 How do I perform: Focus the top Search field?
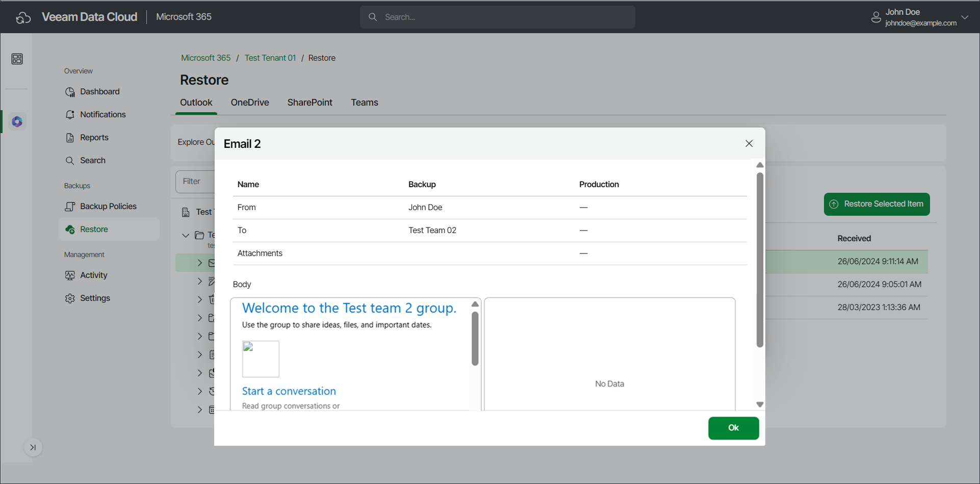click(498, 17)
